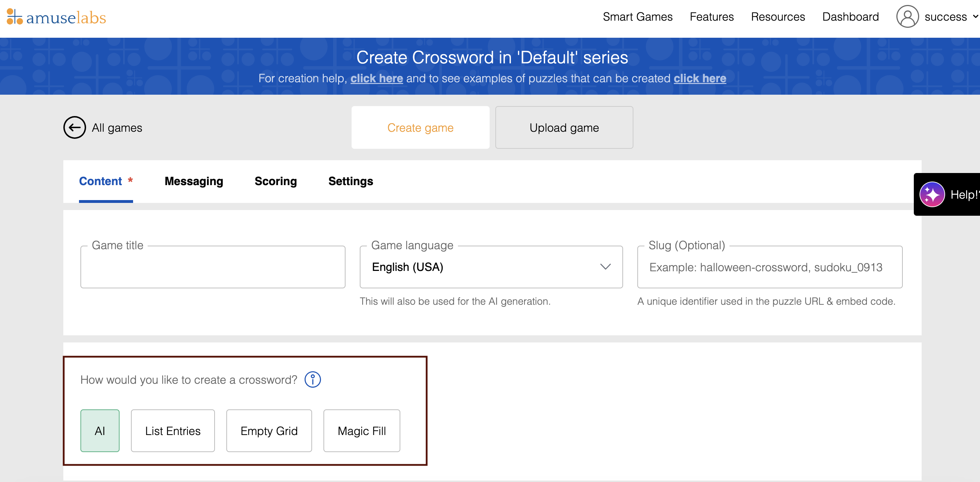Select the Create game tab button

[x=420, y=127]
